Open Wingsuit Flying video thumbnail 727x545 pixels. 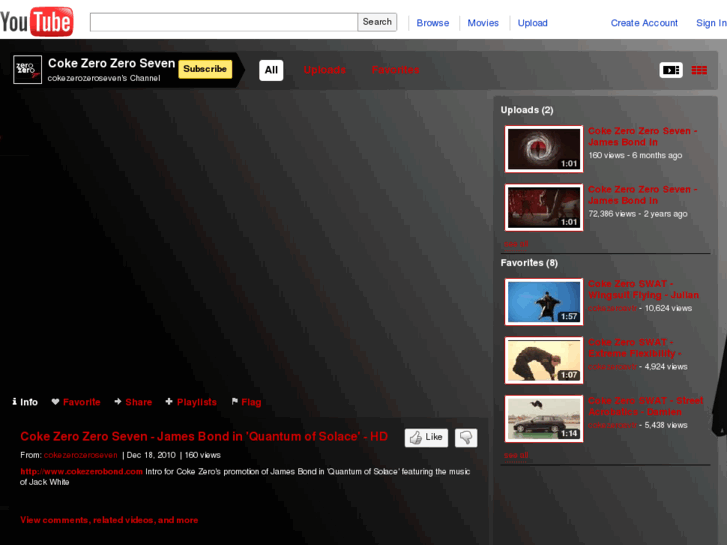[544, 302]
